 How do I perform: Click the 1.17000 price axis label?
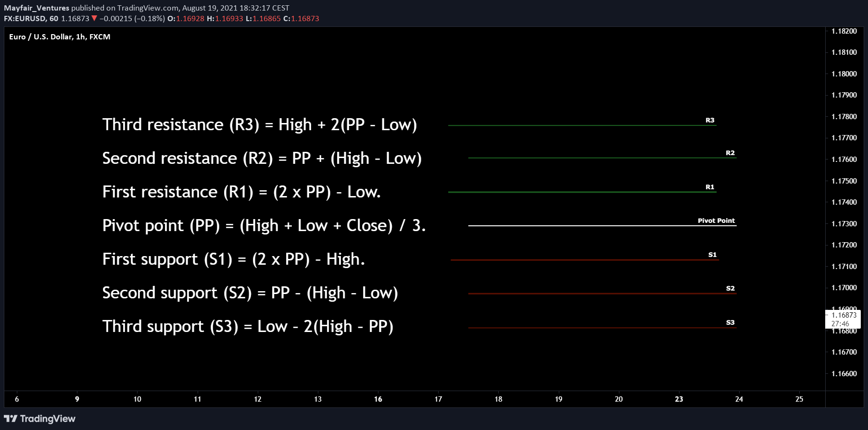pos(844,288)
